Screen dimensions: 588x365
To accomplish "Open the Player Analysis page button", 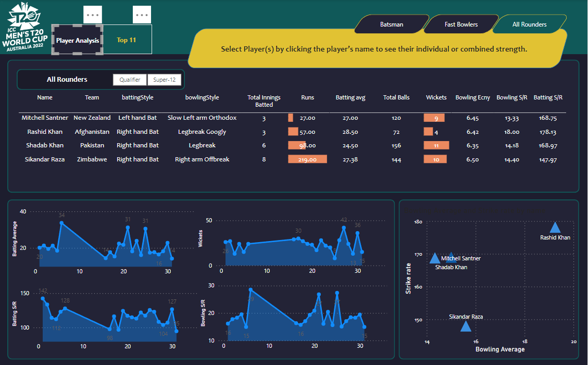I will tap(78, 40).
